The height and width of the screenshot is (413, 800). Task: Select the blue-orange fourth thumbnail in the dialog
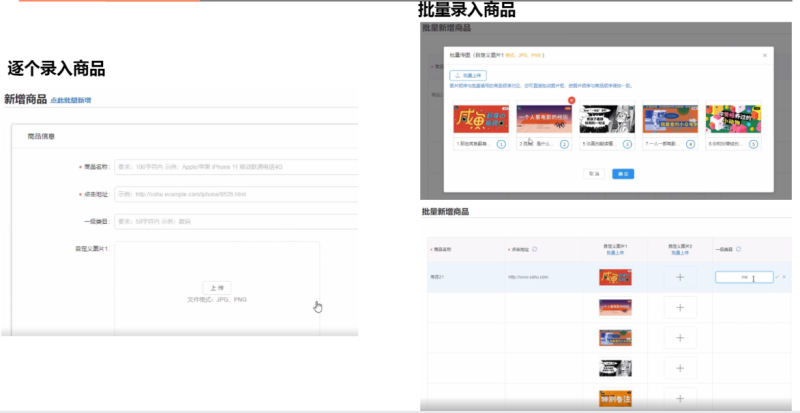670,119
